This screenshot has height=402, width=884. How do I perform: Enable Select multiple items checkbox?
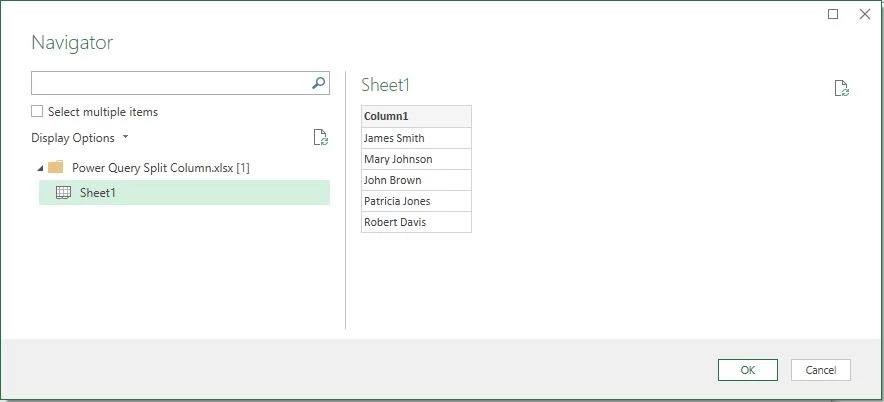click(37, 112)
